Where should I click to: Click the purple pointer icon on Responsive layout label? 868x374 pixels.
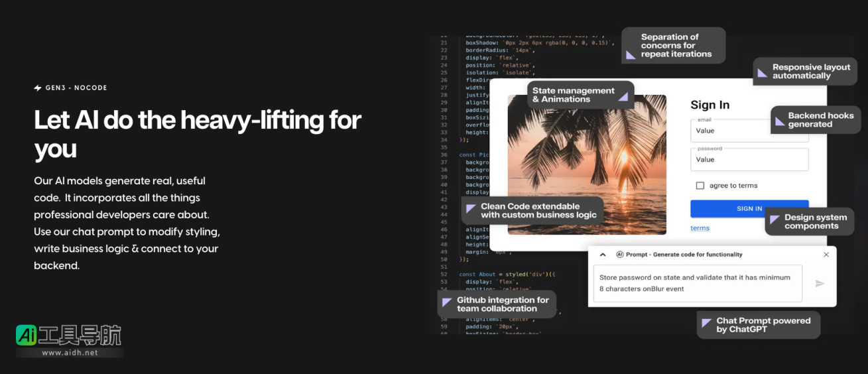pyautogui.click(x=763, y=72)
